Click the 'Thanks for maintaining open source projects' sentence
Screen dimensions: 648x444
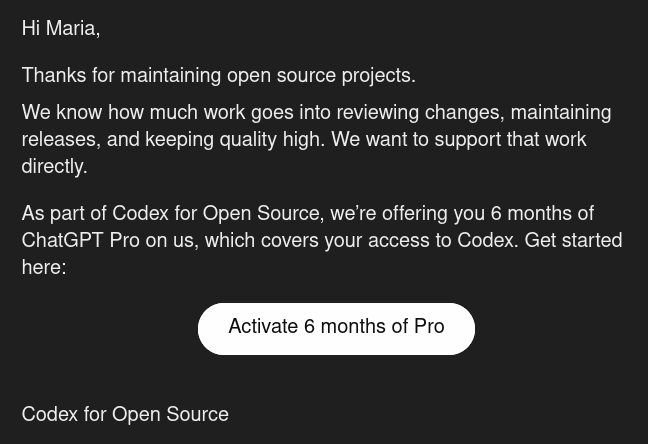(x=218, y=77)
